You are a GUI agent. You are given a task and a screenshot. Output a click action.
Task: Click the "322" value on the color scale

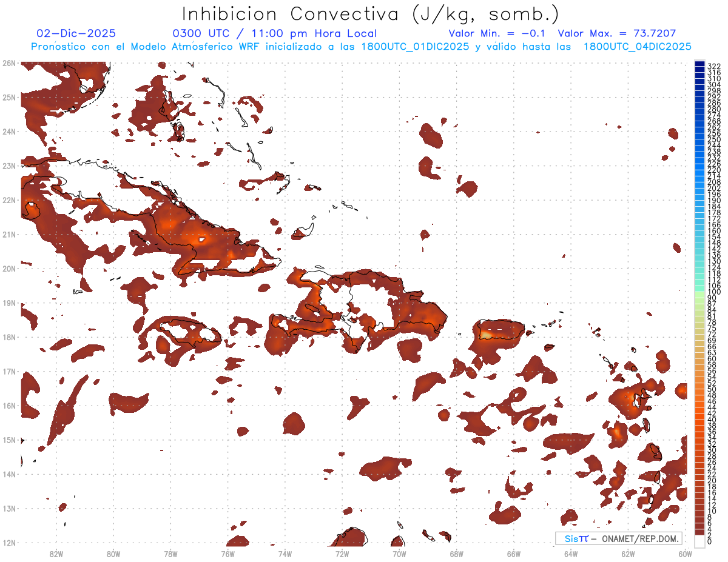pos(714,66)
